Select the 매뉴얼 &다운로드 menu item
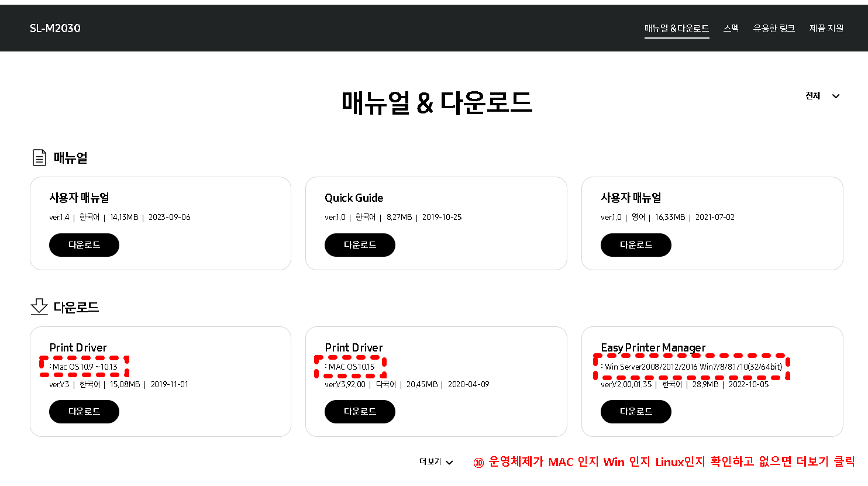 (677, 27)
